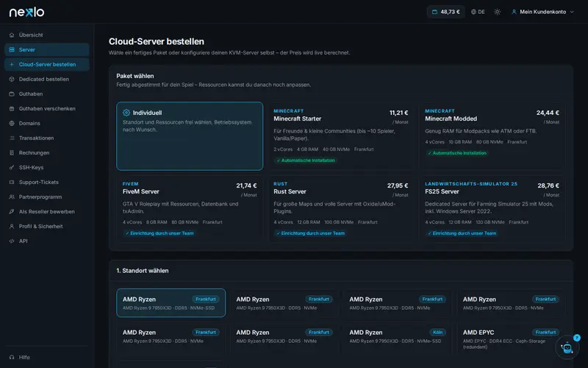Open Hilfe link at sidebar bottom
Viewport: 588px width, 368px height.
point(47,357)
